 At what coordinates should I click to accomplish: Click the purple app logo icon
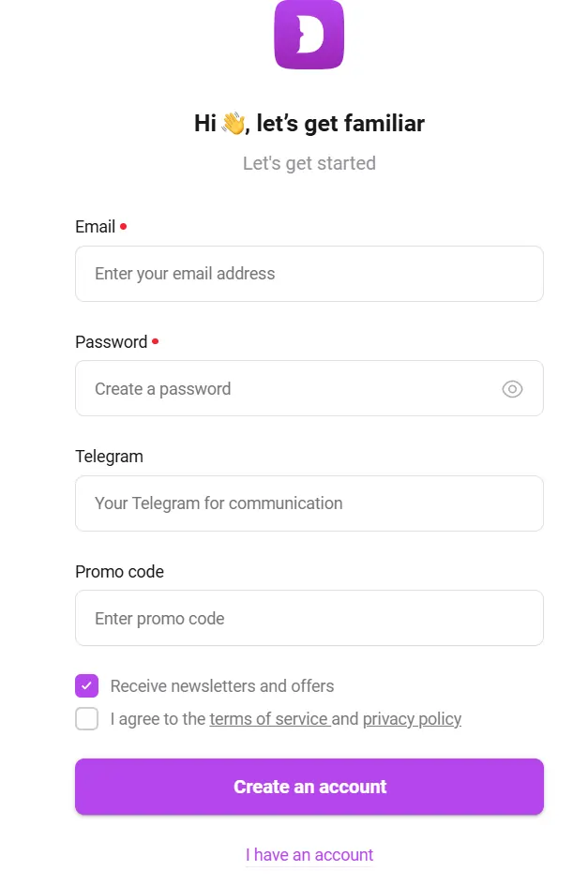click(x=309, y=36)
